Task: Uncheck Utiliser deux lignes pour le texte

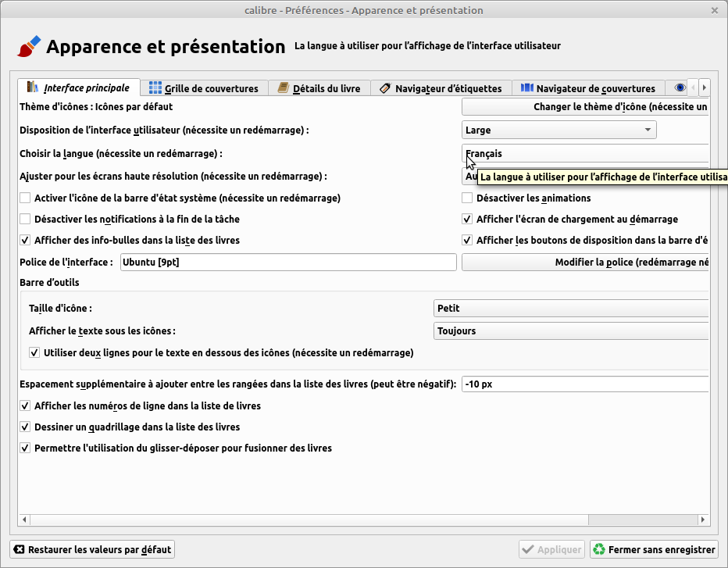Action: 34,352
